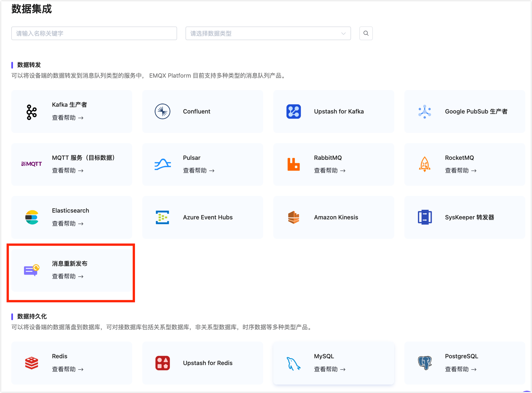
Task: Select the Confluent compass icon
Action: (162, 112)
